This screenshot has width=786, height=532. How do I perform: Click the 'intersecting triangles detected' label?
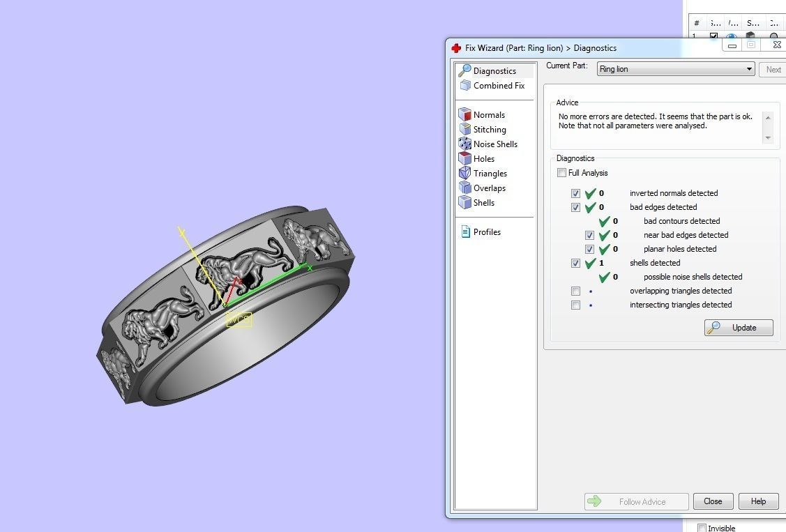[681, 305]
